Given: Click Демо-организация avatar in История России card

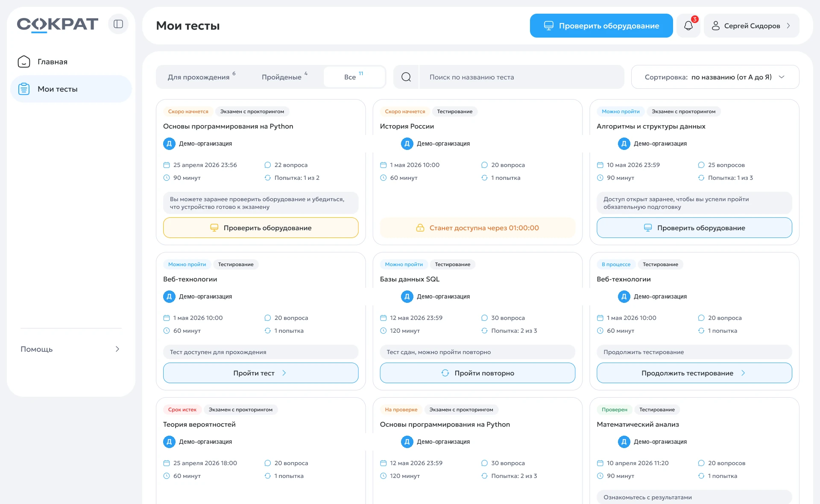Looking at the screenshot, I should (x=407, y=144).
